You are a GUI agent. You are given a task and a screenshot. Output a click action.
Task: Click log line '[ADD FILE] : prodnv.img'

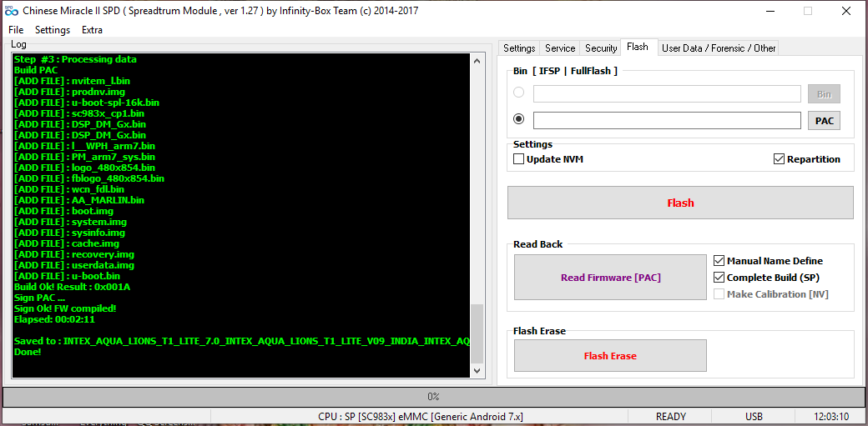click(x=70, y=92)
